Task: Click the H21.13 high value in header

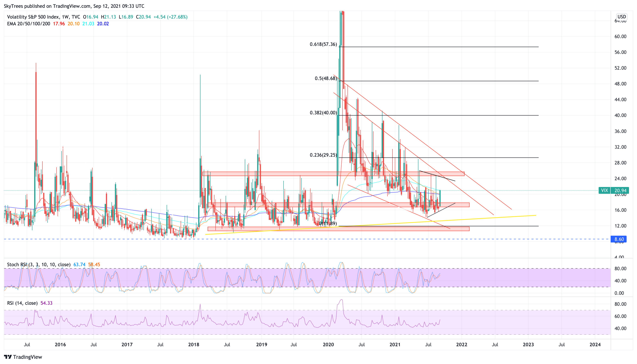Action: (108, 17)
